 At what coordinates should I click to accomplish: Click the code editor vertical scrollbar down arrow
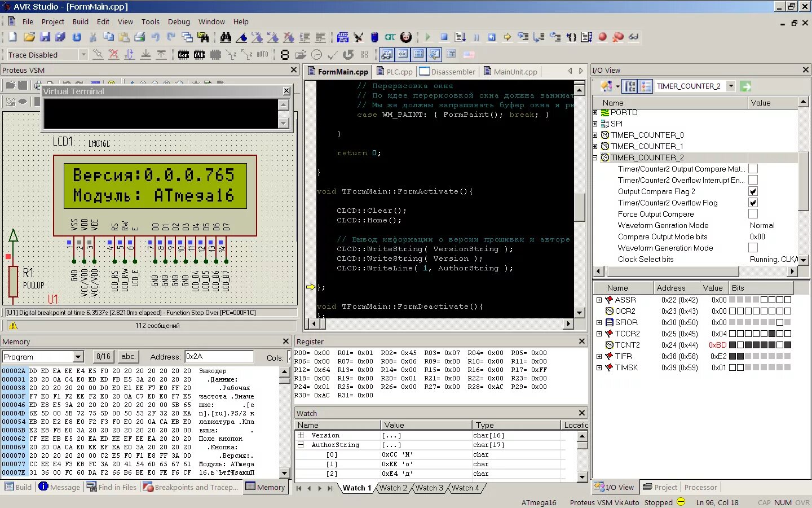[579, 313]
